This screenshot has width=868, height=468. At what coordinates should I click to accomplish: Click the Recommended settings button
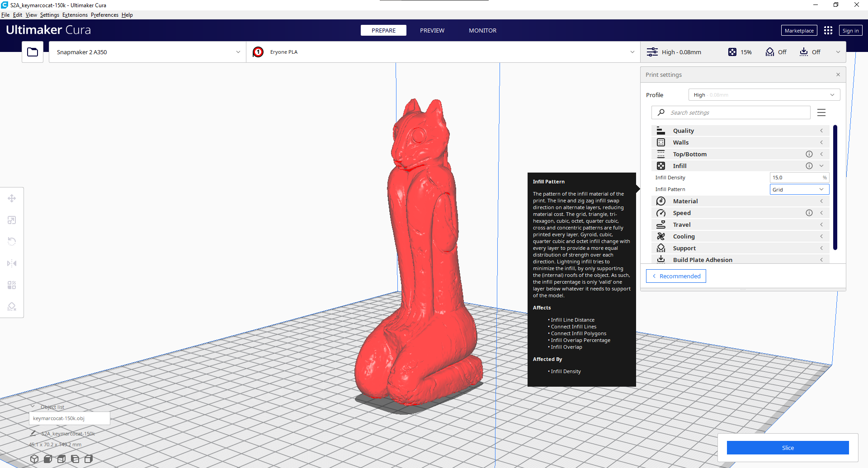[x=676, y=276]
